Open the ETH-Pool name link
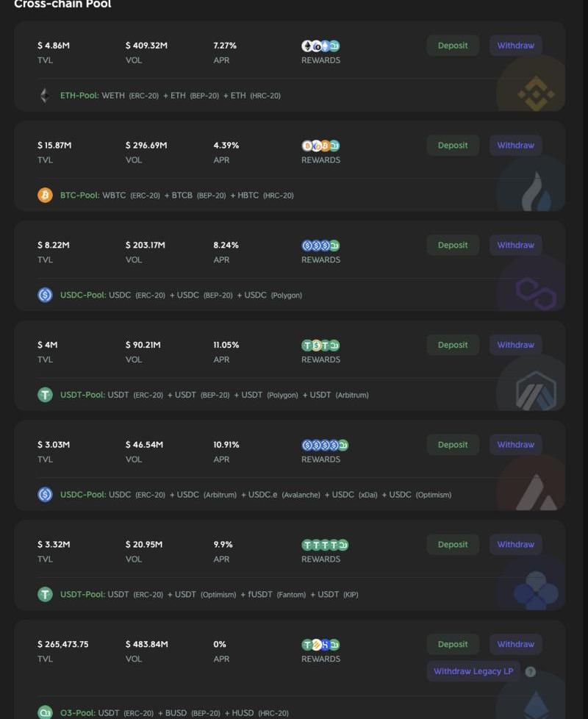The image size is (588, 719). [79, 96]
